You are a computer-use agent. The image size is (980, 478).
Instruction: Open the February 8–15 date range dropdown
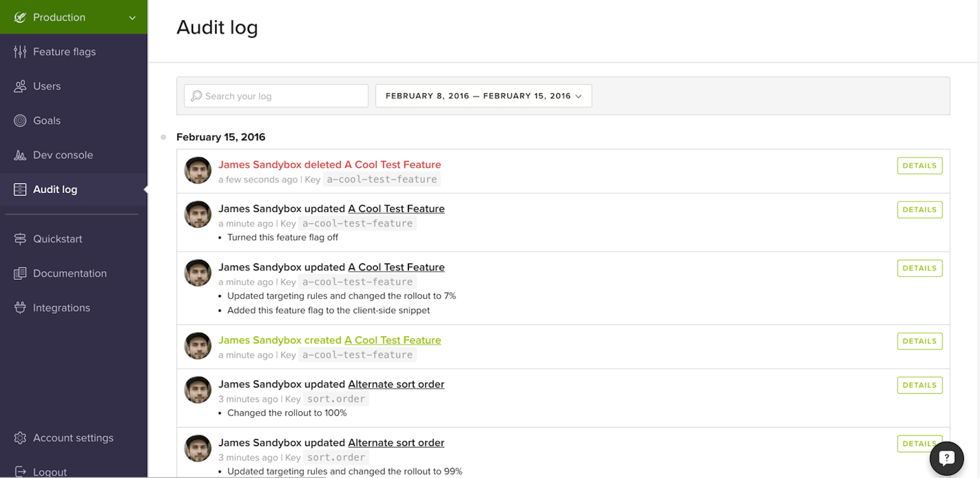click(483, 96)
